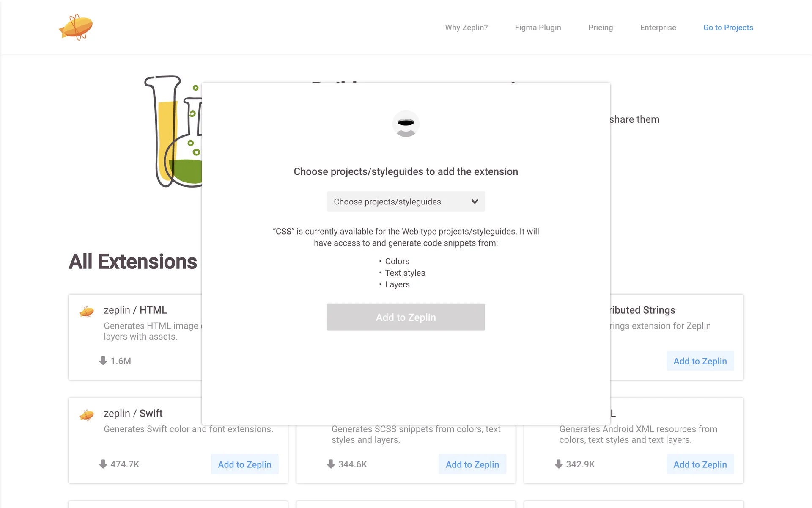This screenshot has width=812, height=508.
Task: Add the Android XML extension to Zeplin
Action: tap(700, 464)
